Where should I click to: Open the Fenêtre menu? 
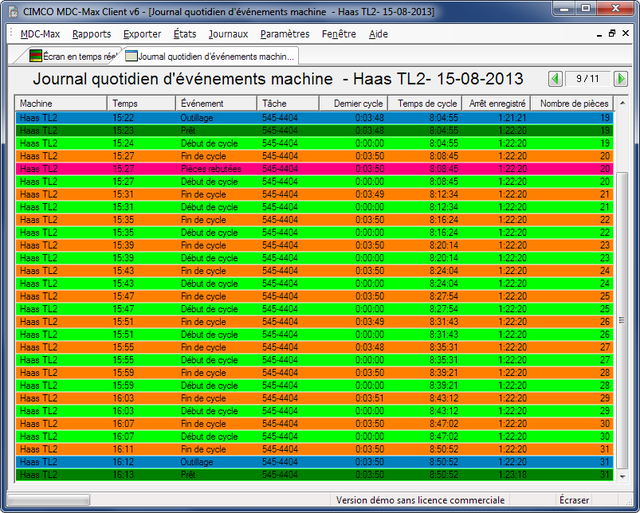tap(339, 34)
